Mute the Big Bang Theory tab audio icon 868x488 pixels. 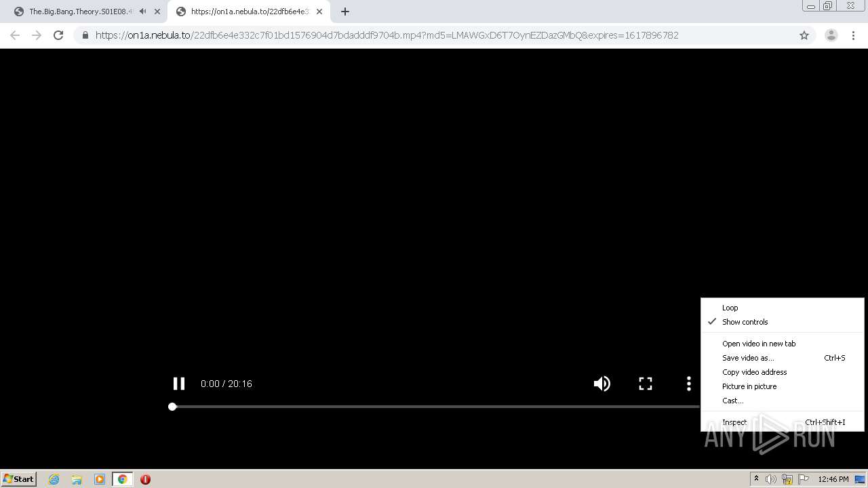142,12
